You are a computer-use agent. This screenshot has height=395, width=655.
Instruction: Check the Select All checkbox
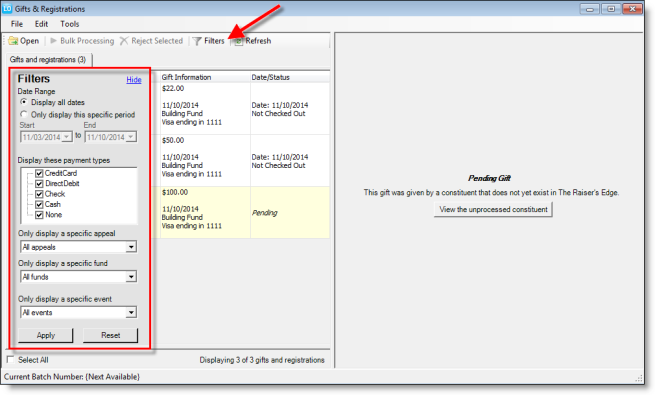(10, 360)
